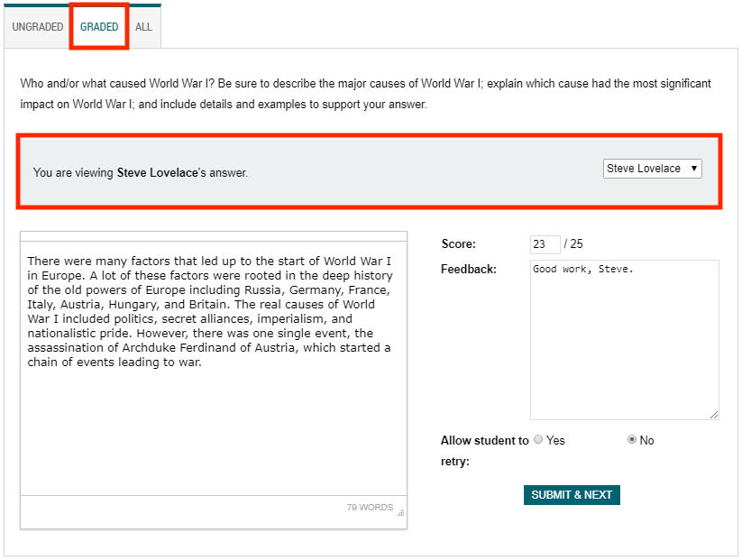Viewport: 742px width, 560px height.
Task: Click the World War I question prompt
Action: click(x=365, y=94)
